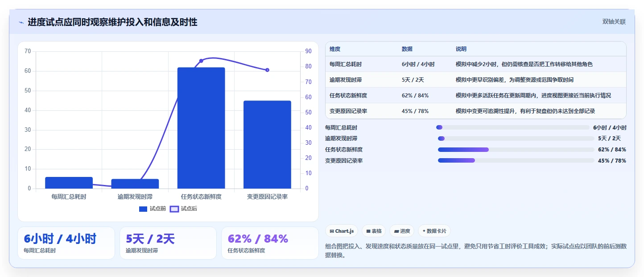This screenshot has width=644, height=277.
Task: Click the 数据 table column header
Action: tap(407, 49)
